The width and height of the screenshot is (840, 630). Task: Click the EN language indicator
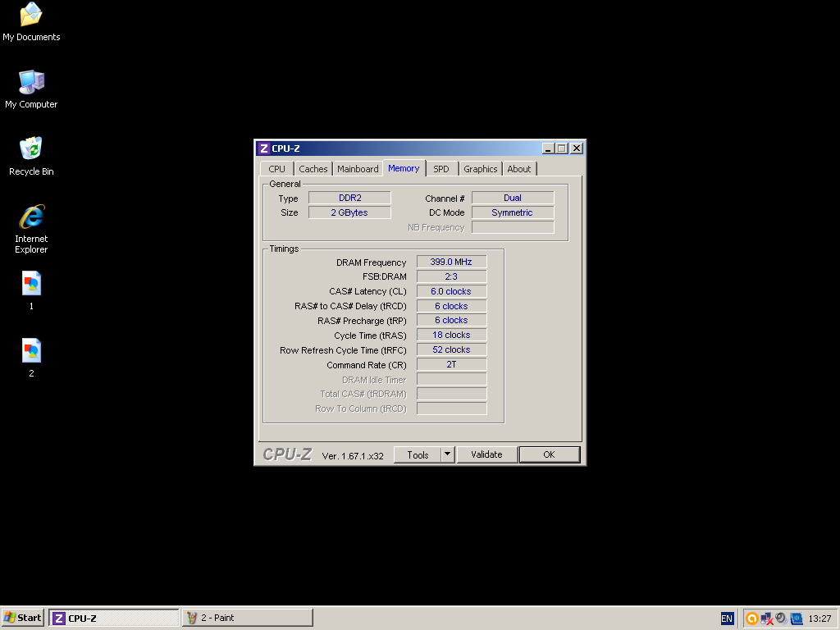[x=727, y=619]
